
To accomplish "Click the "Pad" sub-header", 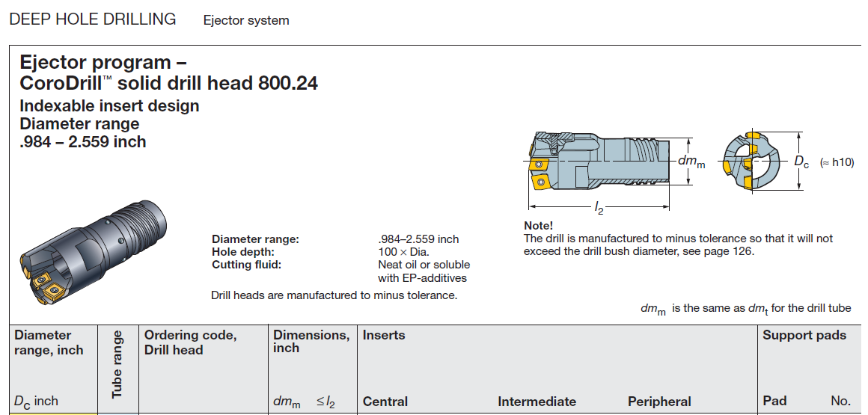I will click(x=774, y=401).
